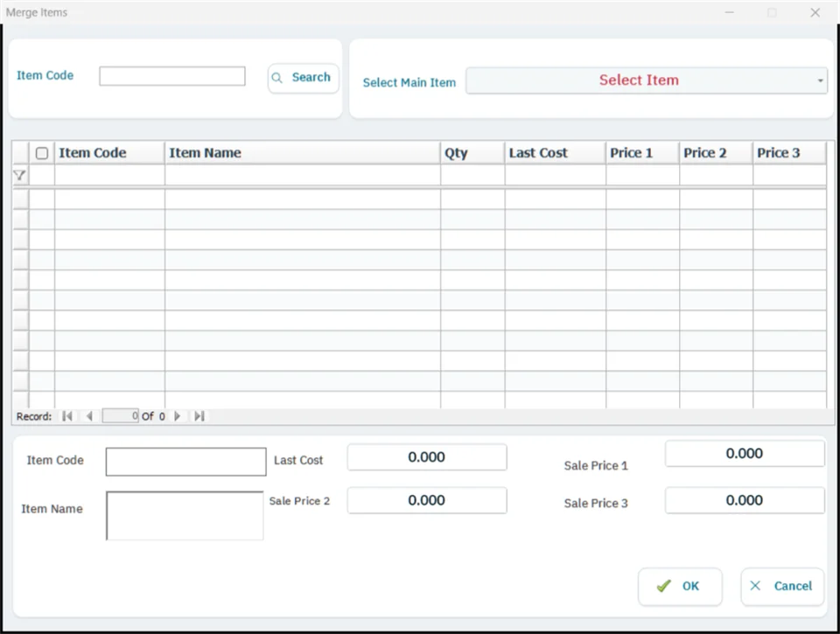Tick the select-all checkbox in grid header

[x=42, y=153]
